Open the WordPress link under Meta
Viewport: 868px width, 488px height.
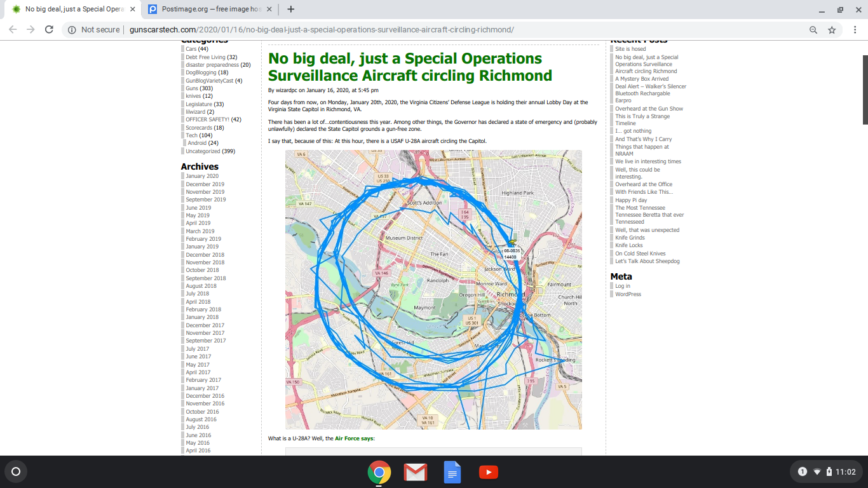pos(628,294)
